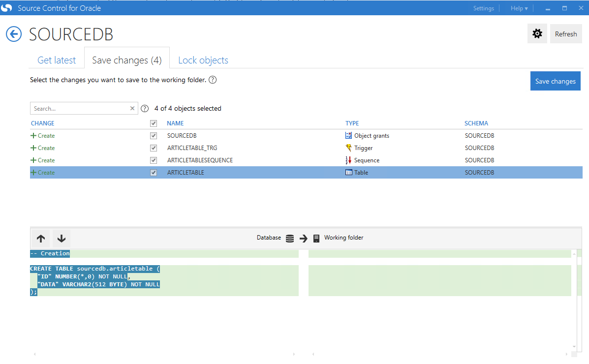Sort list by the TYPE column
Screen dimensions: 589x364
pos(352,123)
